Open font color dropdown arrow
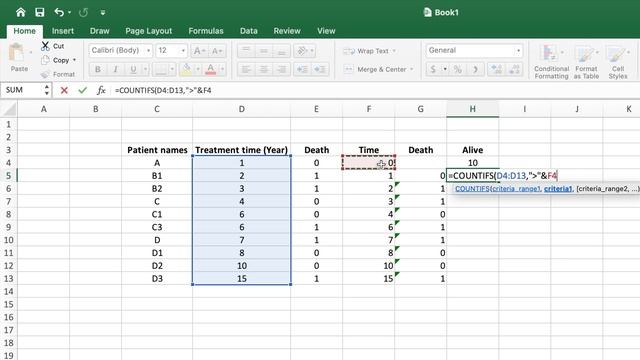Screen dimensions: 640x360 point(222,69)
